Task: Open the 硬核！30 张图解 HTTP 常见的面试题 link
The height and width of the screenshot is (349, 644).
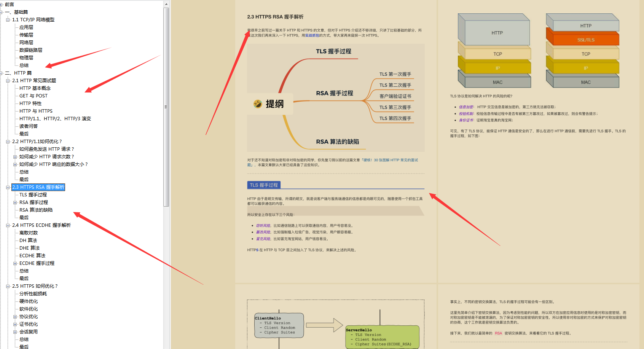Action: click(332, 163)
